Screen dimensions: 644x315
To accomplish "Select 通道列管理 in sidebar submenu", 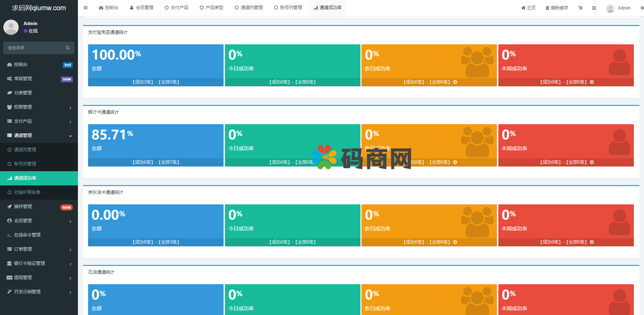I will click(x=25, y=150).
